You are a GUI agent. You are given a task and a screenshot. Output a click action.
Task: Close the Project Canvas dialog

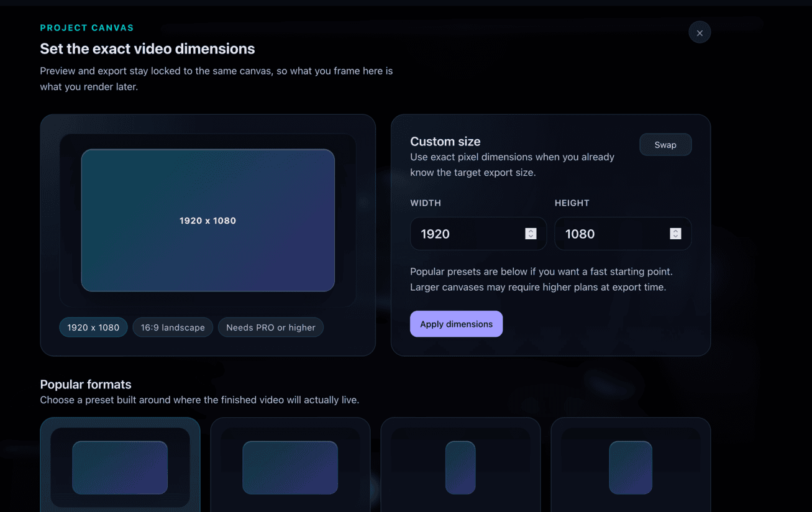[x=700, y=33]
